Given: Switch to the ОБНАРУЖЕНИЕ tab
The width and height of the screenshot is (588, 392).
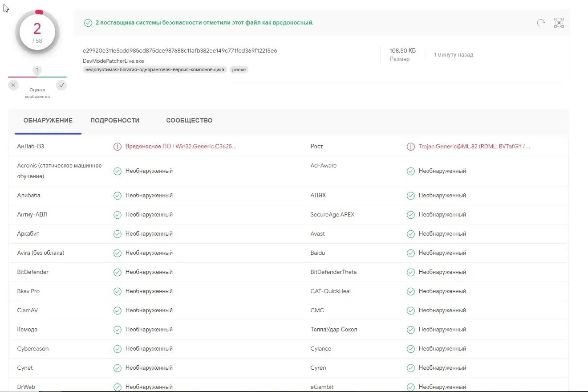Looking at the screenshot, I should (48, 120).
